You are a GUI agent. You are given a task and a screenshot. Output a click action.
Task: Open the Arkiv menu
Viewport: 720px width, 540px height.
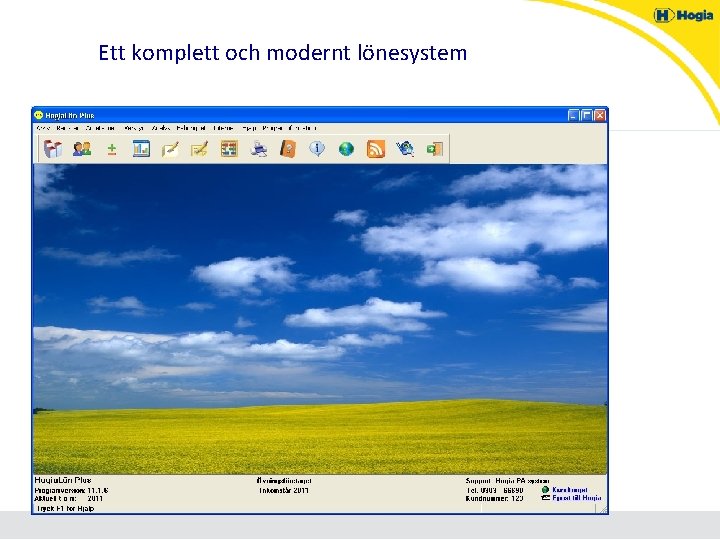pos(44,128)
